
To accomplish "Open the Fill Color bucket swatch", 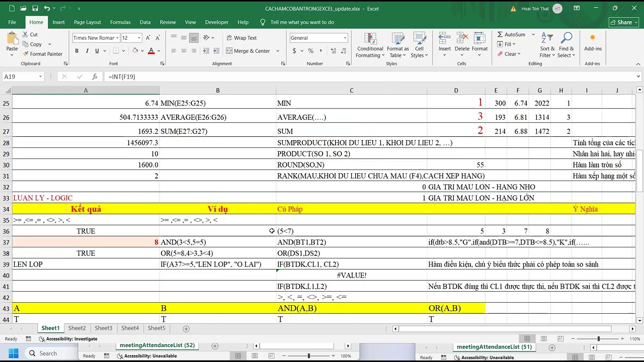I will click(x=135, y=51).
